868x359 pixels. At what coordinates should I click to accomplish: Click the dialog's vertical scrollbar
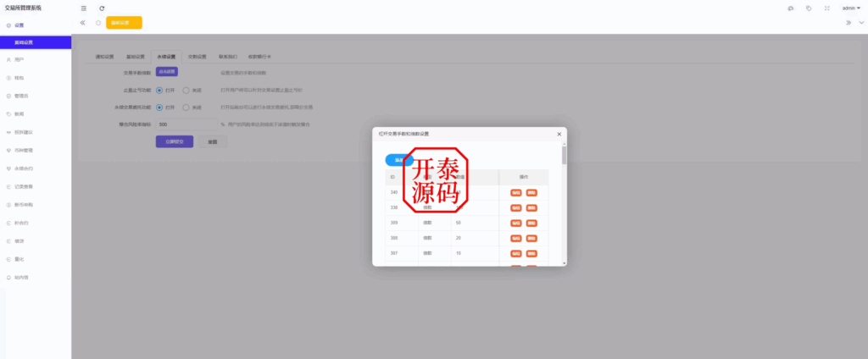(x=564, y=156)
